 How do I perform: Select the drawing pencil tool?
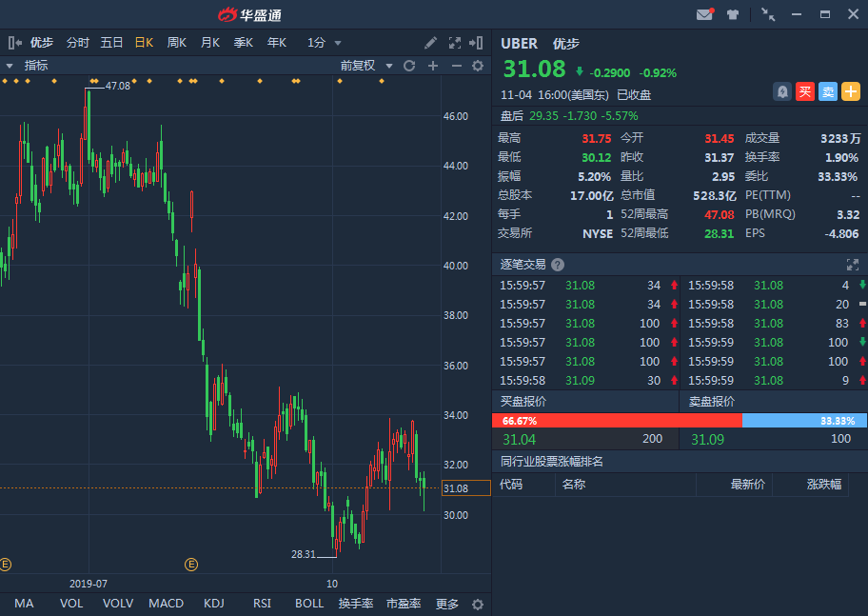coord(431,43)
